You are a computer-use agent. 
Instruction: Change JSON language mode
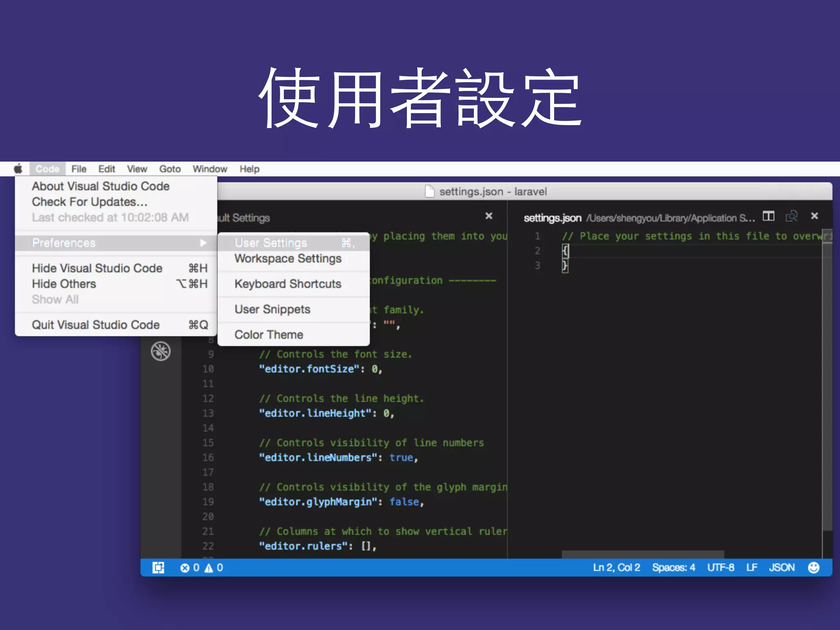click(x=782, y=567)
